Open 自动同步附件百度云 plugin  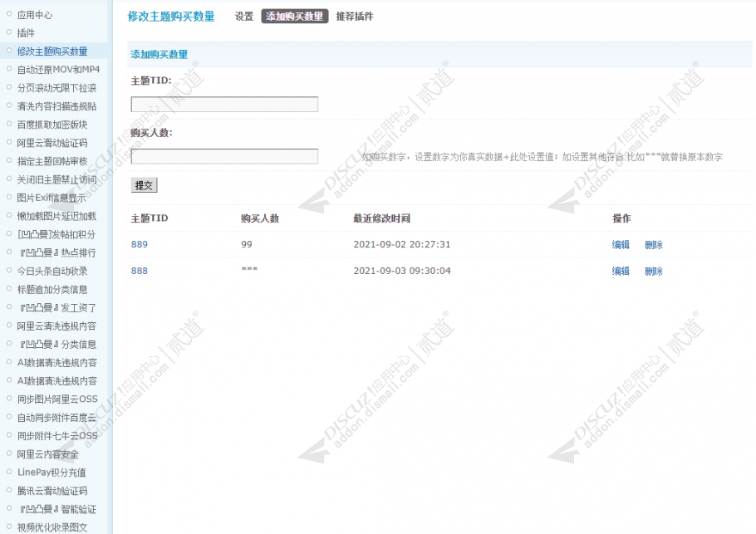tap(56, 418)
